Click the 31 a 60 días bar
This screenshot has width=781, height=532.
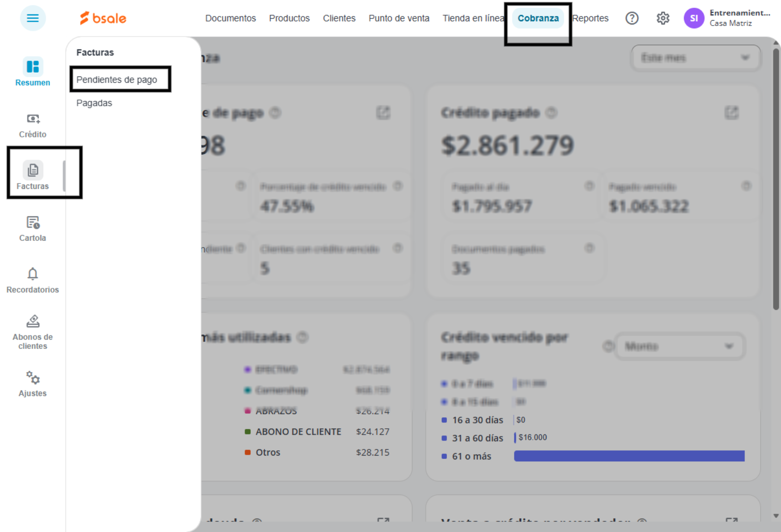click(x=515, y=438)
